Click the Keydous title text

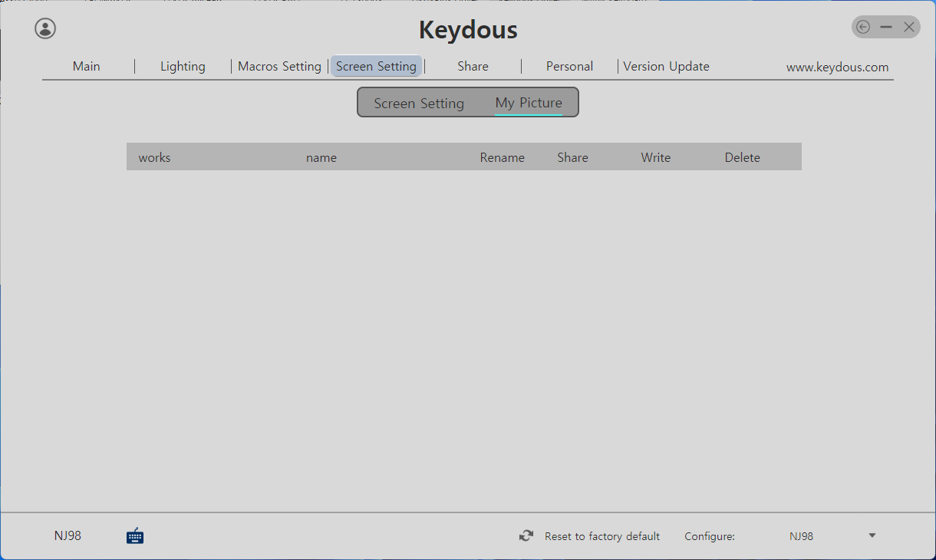468,30
